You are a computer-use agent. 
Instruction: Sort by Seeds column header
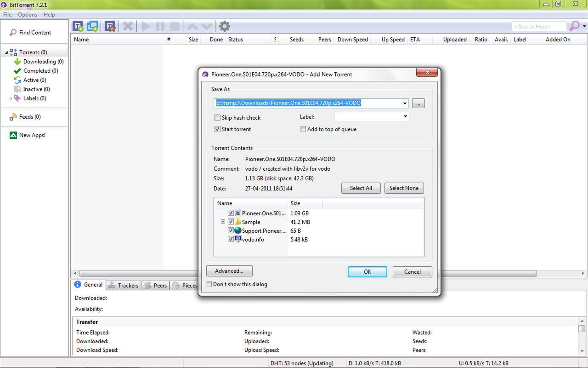tap(296, 40)
